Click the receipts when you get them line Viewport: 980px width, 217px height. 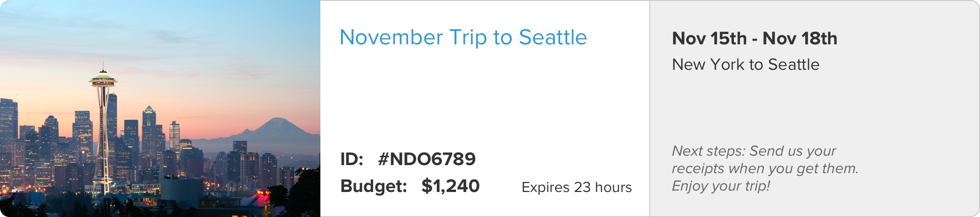[x=765, y=168]
